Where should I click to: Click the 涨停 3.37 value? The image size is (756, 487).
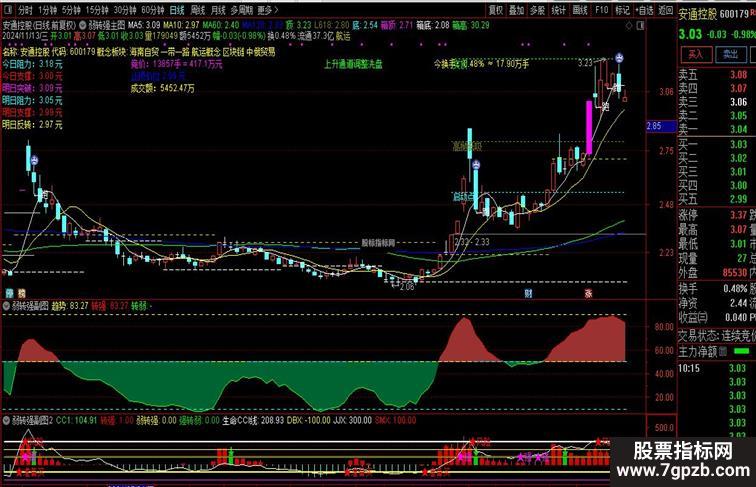(x=739, y=215)
